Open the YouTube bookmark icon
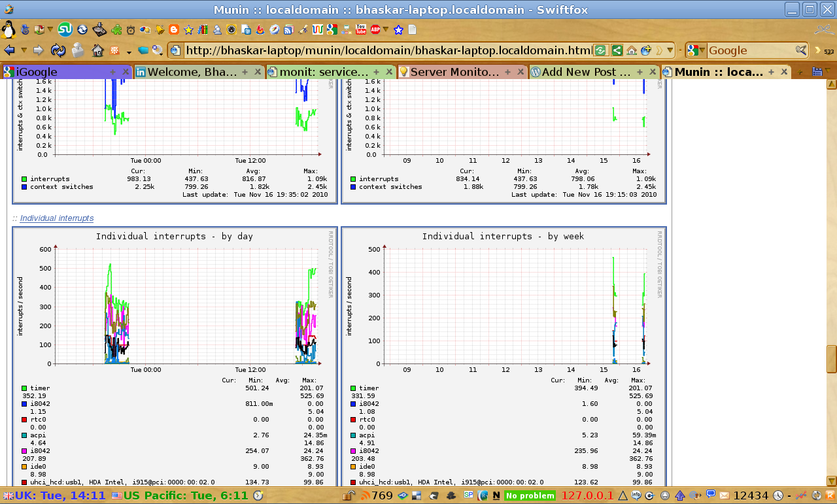 [360, 29]
